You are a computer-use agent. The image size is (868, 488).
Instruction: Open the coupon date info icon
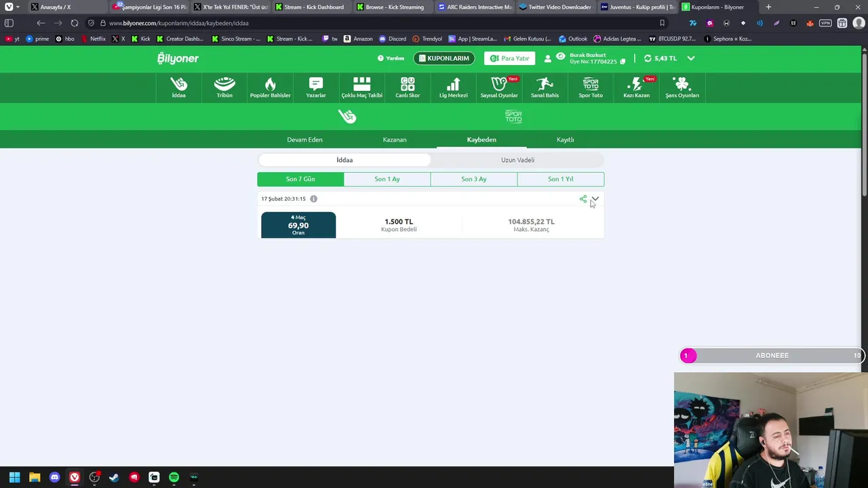pos(313,199)
